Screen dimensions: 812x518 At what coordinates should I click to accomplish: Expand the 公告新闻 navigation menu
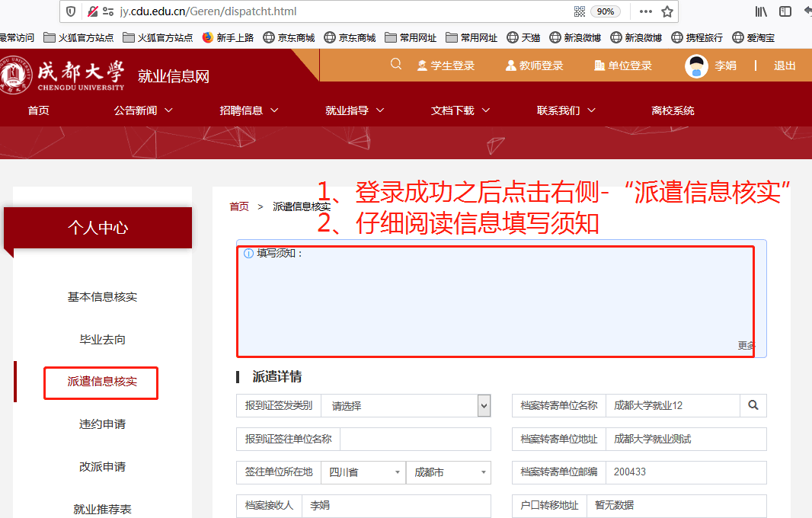[143, 110]
